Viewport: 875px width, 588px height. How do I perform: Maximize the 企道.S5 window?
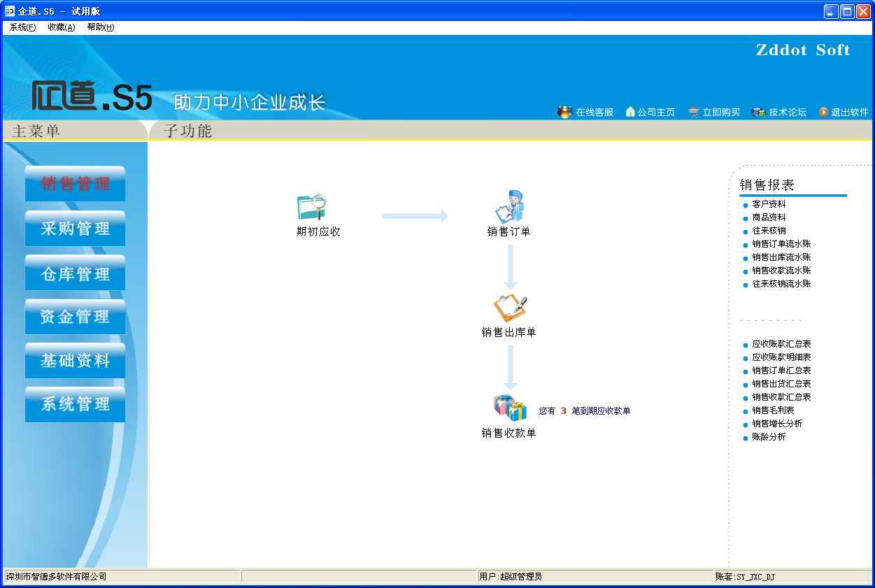pos(847,11)
